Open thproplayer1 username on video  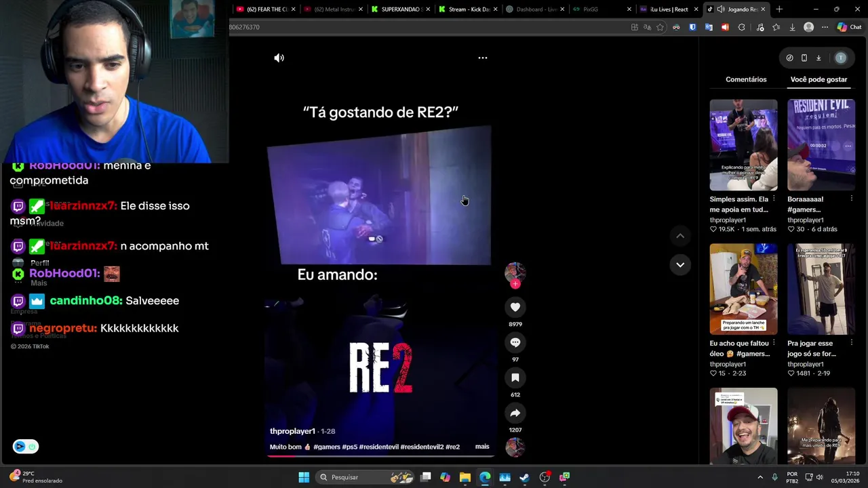point(292,431)
